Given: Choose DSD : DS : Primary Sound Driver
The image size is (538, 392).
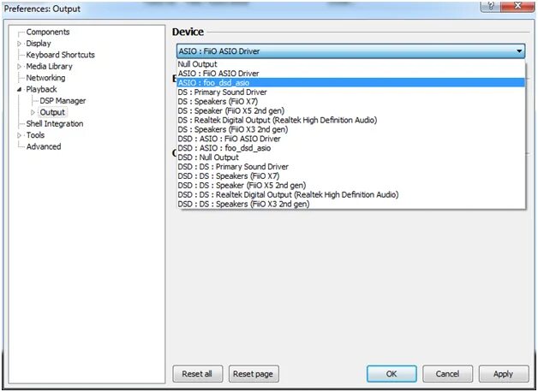Looking at the screenshot, I should pos(351,167).
